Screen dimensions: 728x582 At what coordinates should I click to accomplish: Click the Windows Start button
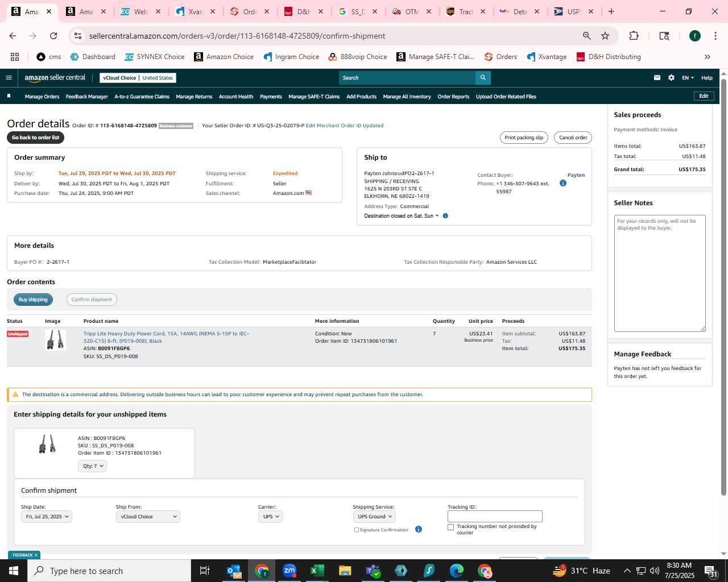[x=14, y=571]
